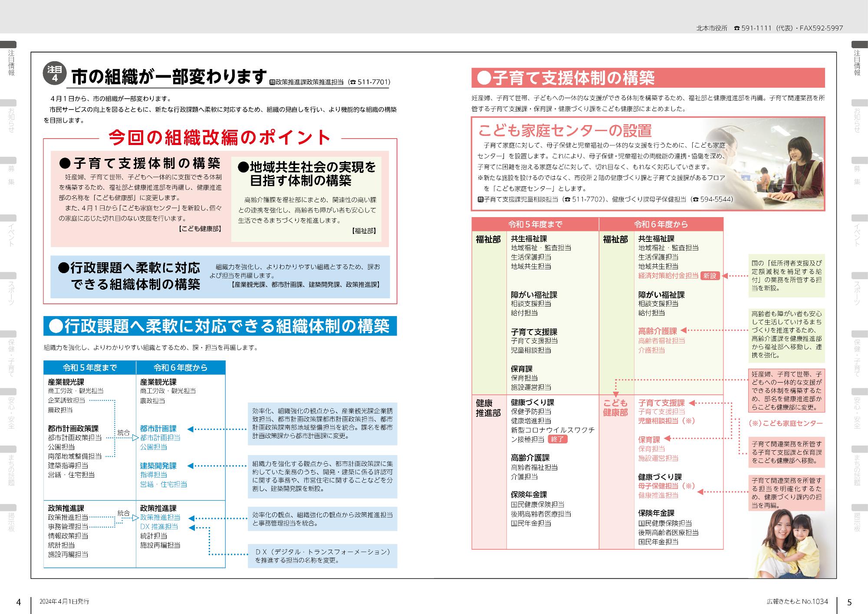Image resolution: width=868 pixels, height=614 pixels.
Task: Click 経済対策給付金担当 entry
Action: tap(668, 275)
